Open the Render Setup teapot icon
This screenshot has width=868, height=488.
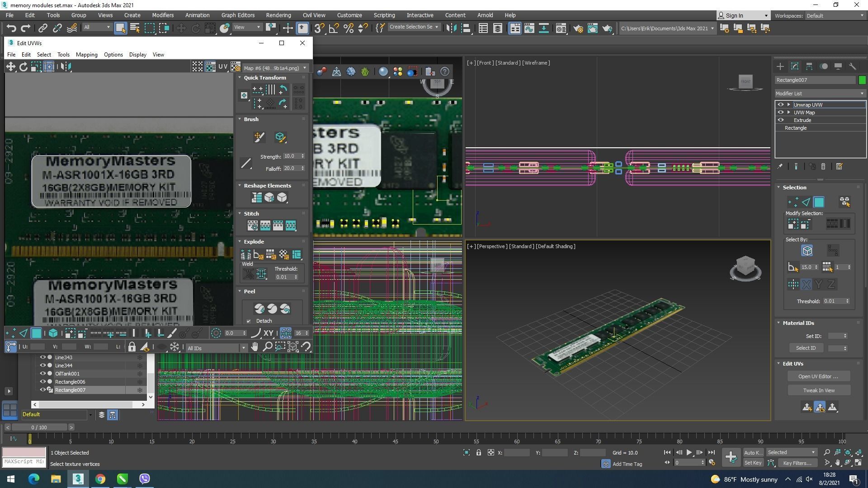578,28
